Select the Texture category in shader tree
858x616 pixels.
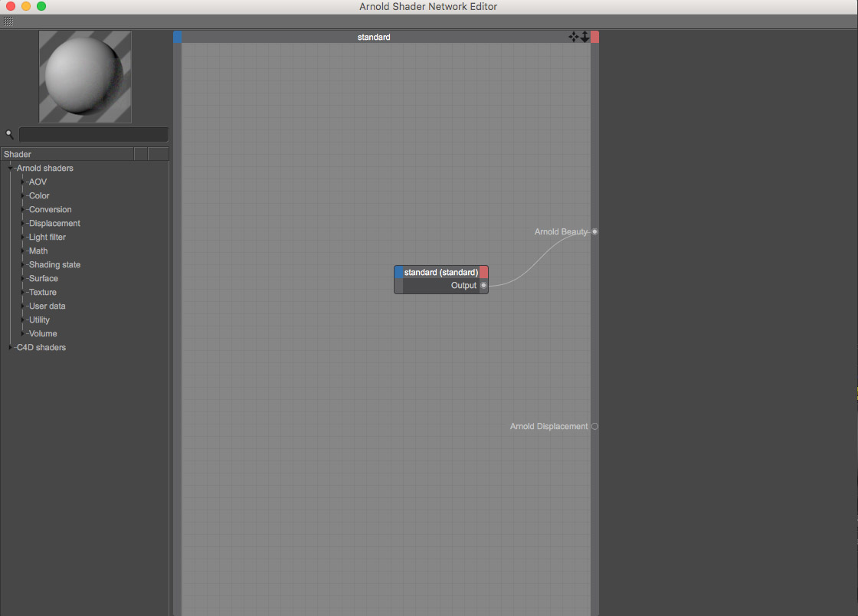coord(43,292)
